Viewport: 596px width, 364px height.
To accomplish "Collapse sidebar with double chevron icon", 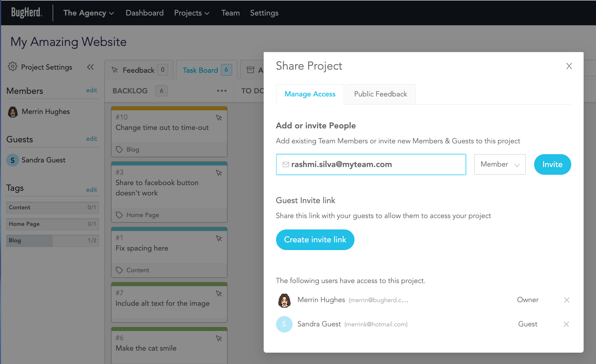I will [90, 67].
